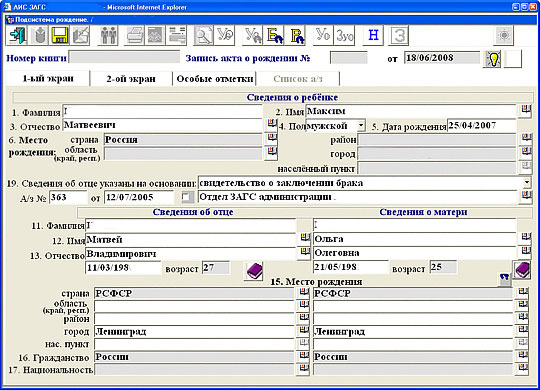The height and width of the screenshot is (390, 540).
Task: Open the 'Особые отметки' tab
Action: tap(215, 79)
